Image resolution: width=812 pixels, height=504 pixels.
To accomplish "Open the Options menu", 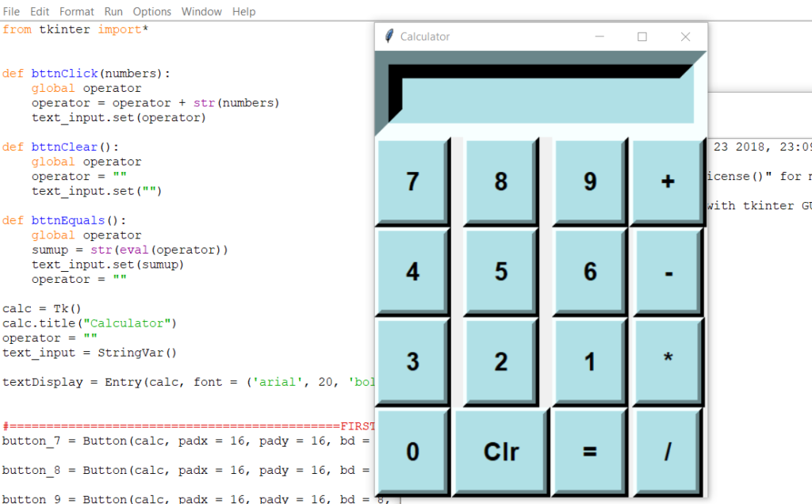I will (x=151, y=11).
